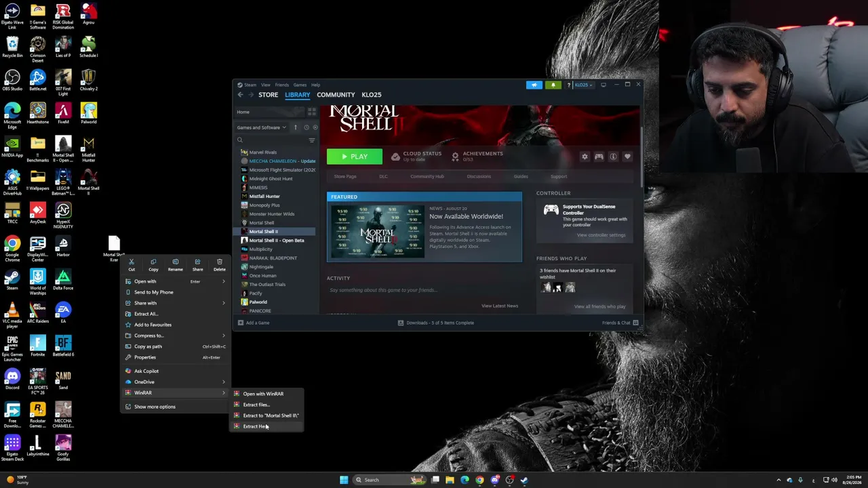Click Add a Game in Steam
The width and height of the screenshot is (868, 488).
point(254,323)
